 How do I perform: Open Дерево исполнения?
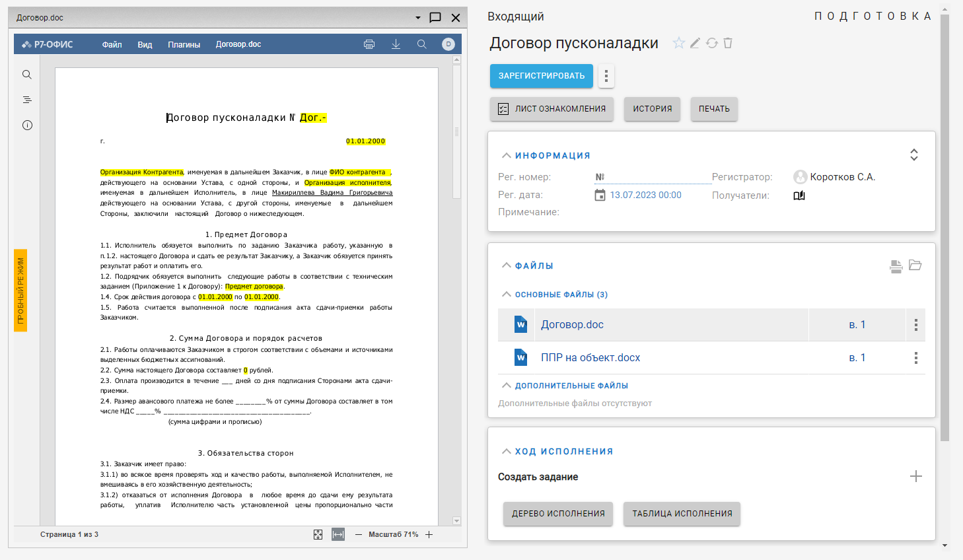pyautogui.click(x=558, y=514)
